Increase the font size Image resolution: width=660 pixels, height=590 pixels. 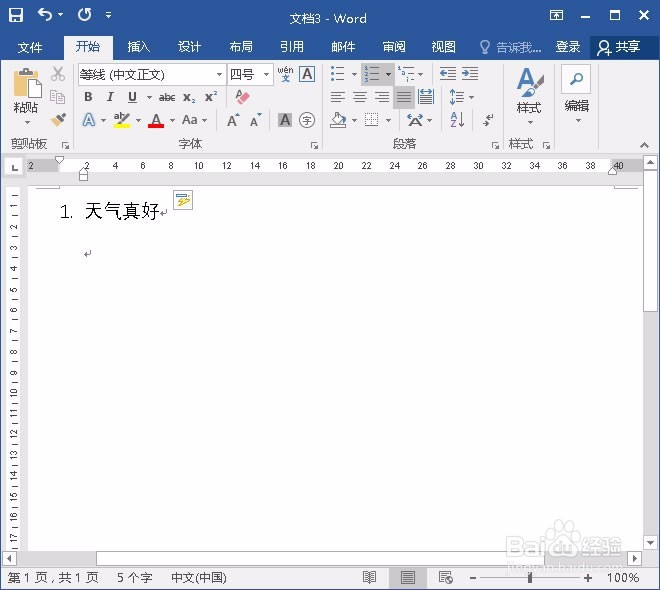coord(233,120)
